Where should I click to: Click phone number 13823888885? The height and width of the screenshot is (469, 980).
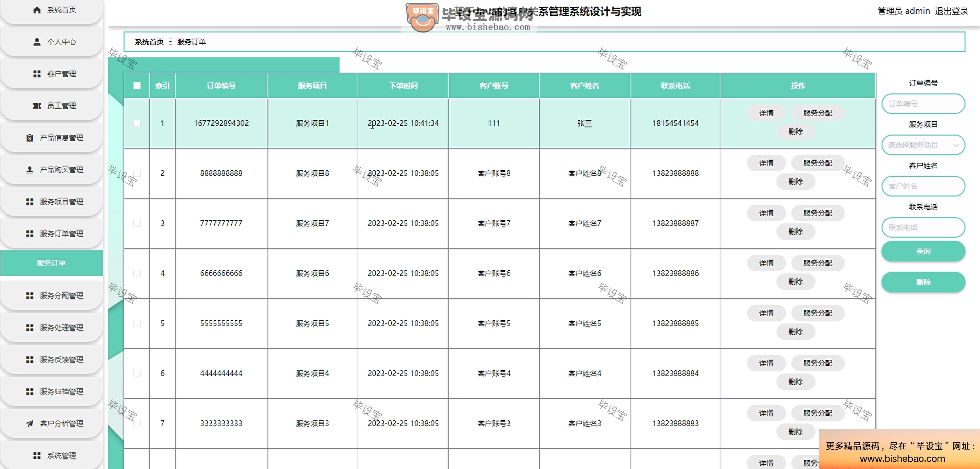[x=675, y=323]
